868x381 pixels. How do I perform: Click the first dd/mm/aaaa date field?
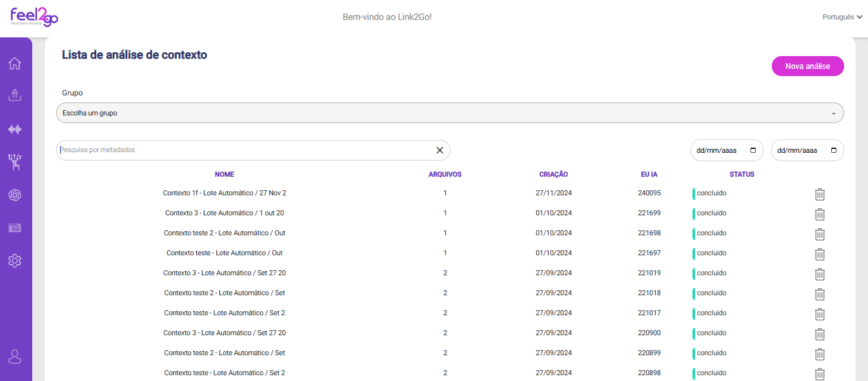coord(727,150)
